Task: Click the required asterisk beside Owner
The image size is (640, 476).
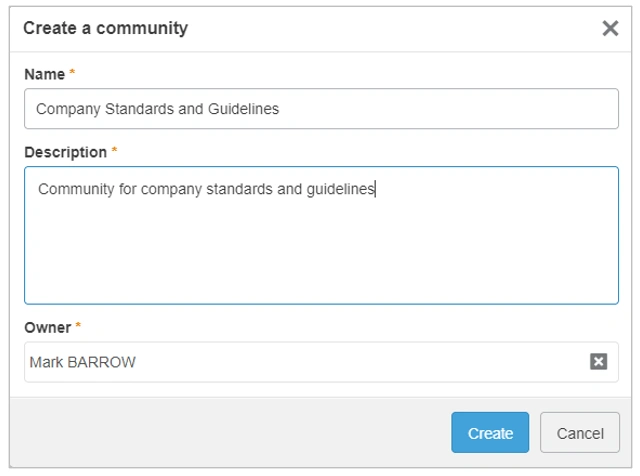Action: pos(78,325)
